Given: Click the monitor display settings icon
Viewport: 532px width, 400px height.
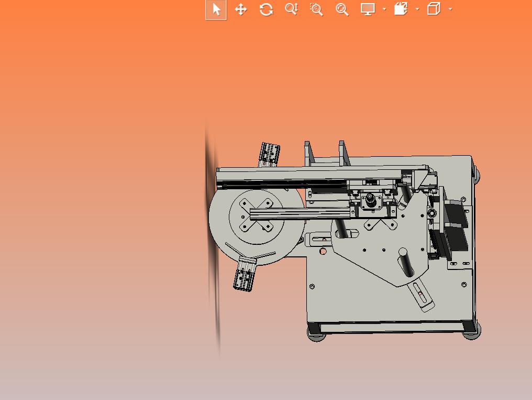Looking at the screenshot, I should pos(368,9).
